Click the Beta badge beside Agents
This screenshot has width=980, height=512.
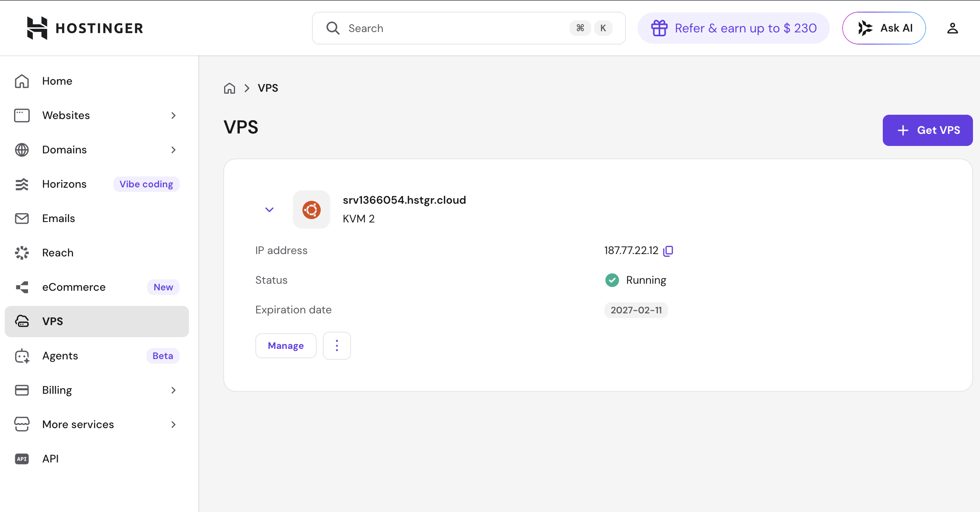163,356
